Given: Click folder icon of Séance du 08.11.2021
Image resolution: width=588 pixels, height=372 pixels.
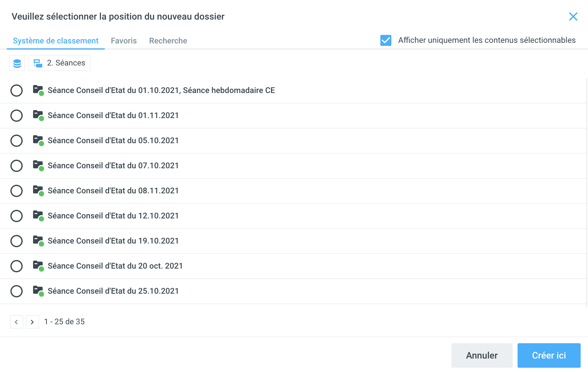Looking at the screenshot, I should (x=38, y=190).
